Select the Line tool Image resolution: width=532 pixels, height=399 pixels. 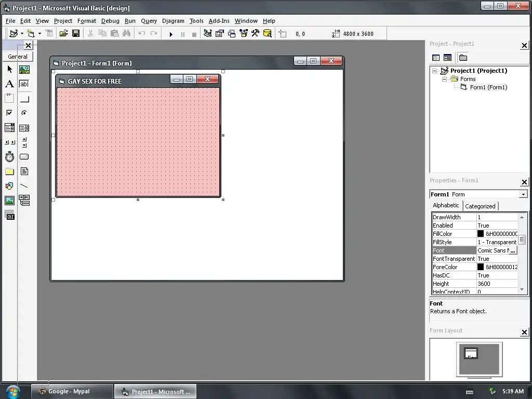[24, 186]
